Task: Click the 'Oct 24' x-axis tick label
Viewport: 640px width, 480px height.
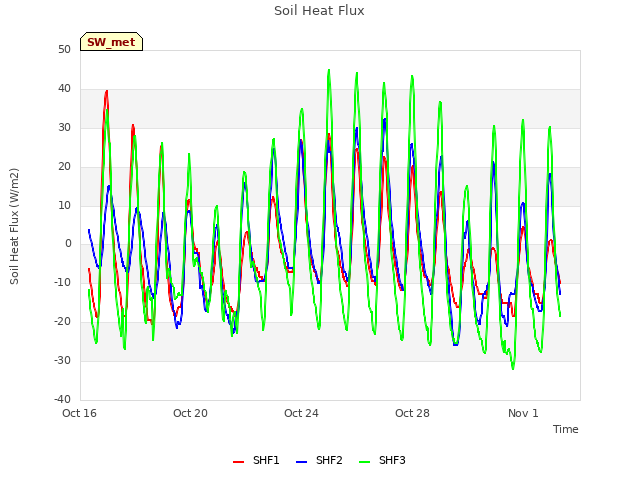Action: (x=301, y=413)
